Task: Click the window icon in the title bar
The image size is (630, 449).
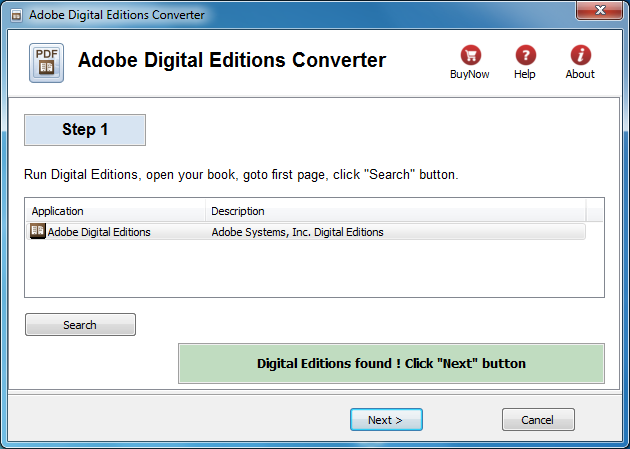Action: click(16, 15)
